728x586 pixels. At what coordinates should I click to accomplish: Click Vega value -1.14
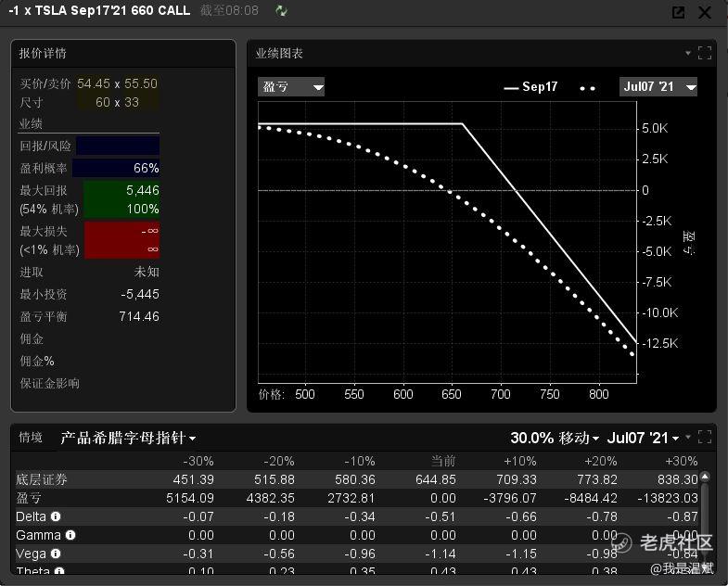(441, 554)
